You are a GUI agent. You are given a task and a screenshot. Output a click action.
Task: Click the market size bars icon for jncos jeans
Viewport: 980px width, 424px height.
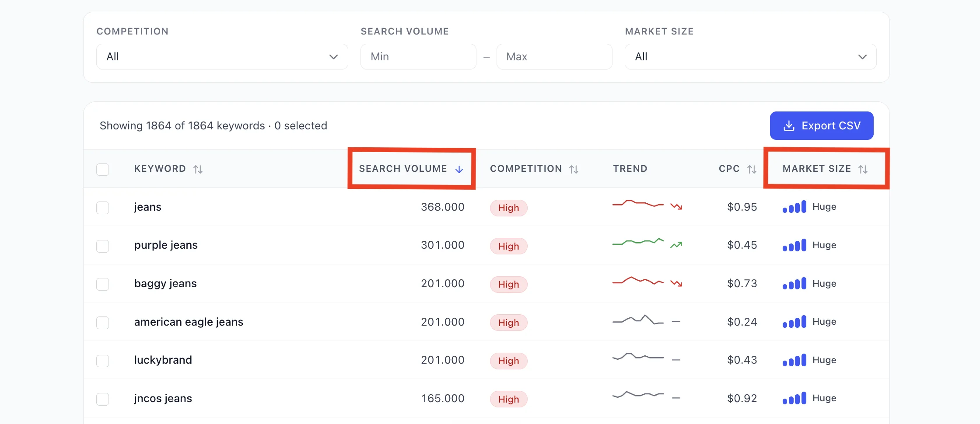(x=794, y=398)
